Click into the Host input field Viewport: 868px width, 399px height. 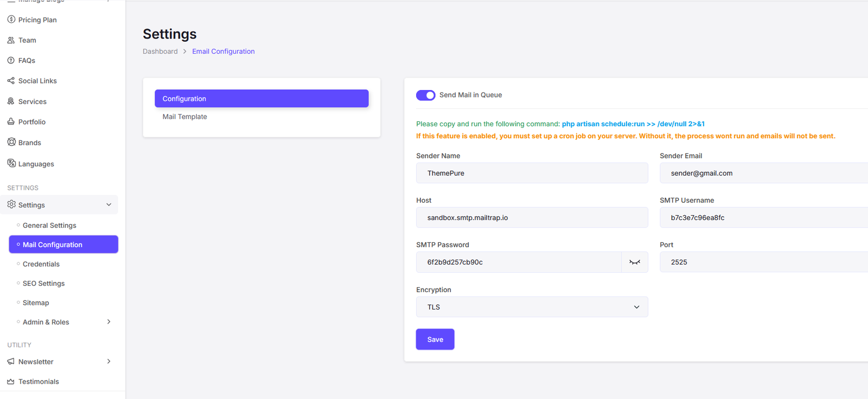pyautogui.click(x=532, y=218)
